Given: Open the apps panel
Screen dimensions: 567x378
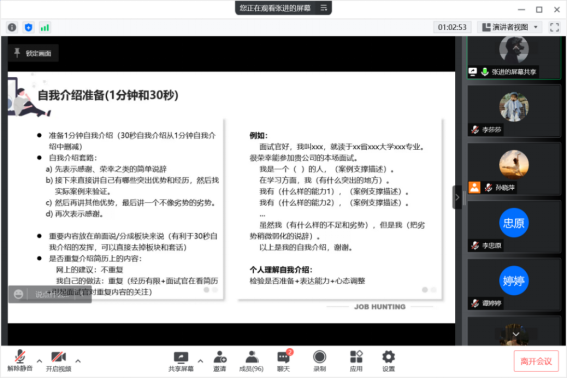Looking at the screenshot, I should 356,361.
